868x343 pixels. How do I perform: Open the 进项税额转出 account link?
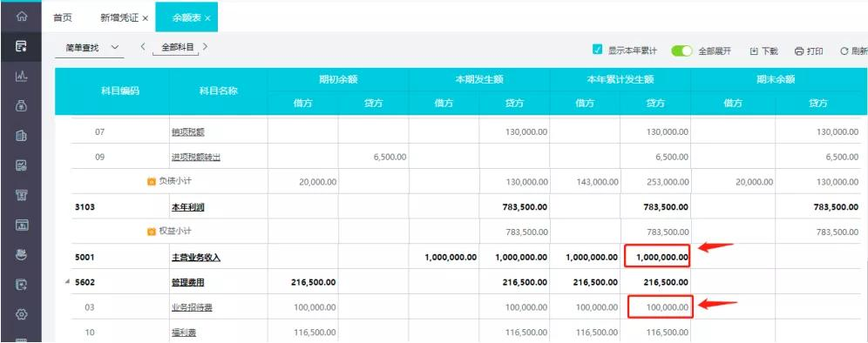pyautogui.click(x=196, y=157)
